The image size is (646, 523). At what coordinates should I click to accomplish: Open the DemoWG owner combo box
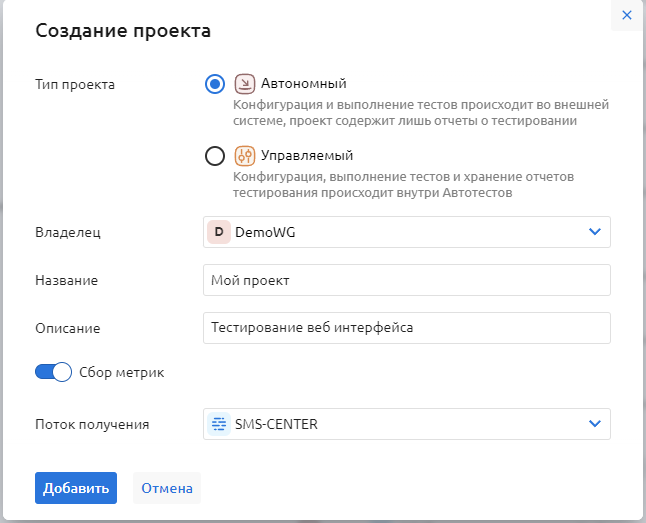(400, 232)
